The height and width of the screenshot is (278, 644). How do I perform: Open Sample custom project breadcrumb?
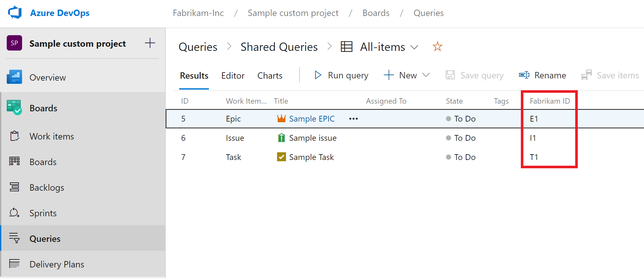point(293,13)
